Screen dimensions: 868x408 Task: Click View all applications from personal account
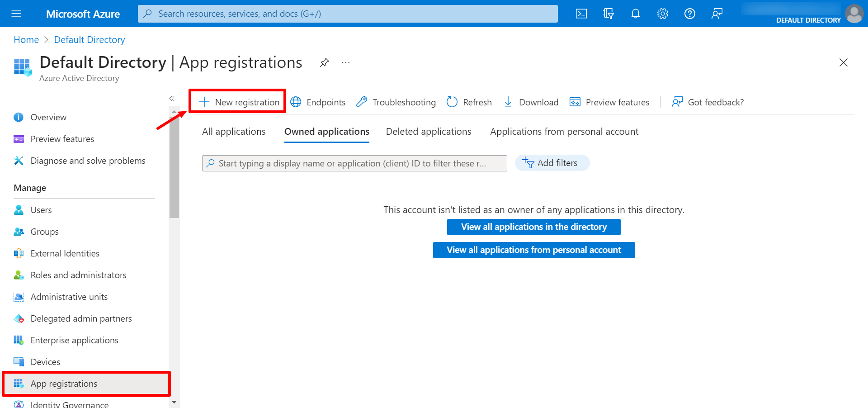(x=534, y=250)
